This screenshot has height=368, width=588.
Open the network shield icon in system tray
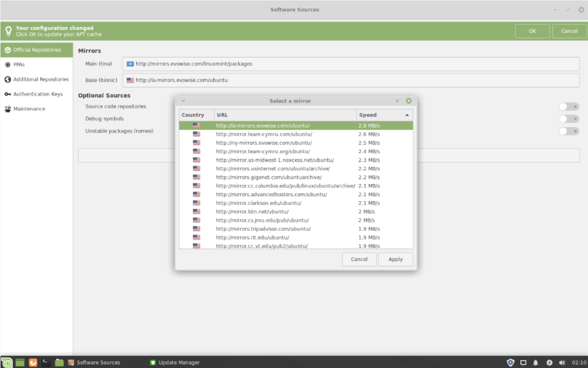coord(510,362)
